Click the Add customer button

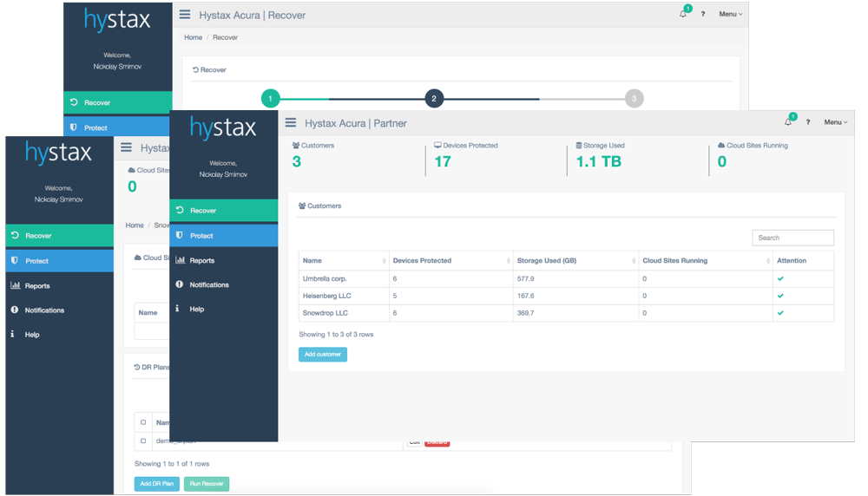[323, 355]
